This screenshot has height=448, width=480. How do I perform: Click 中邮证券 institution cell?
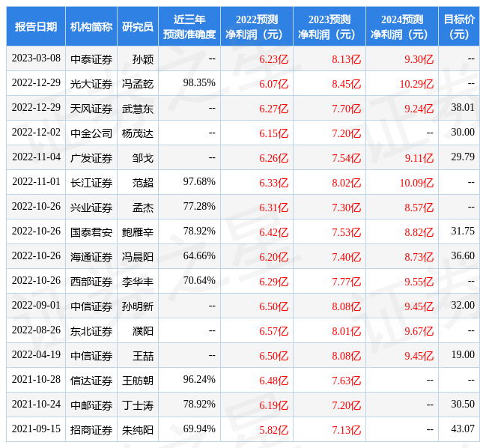click(x=91, y=406)
